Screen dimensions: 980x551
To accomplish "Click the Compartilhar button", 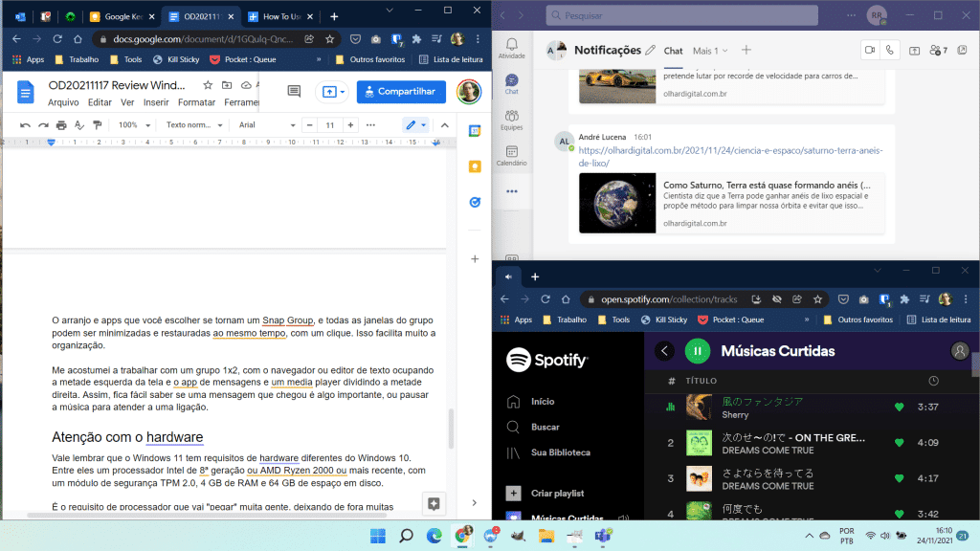I will click(401, 92).
